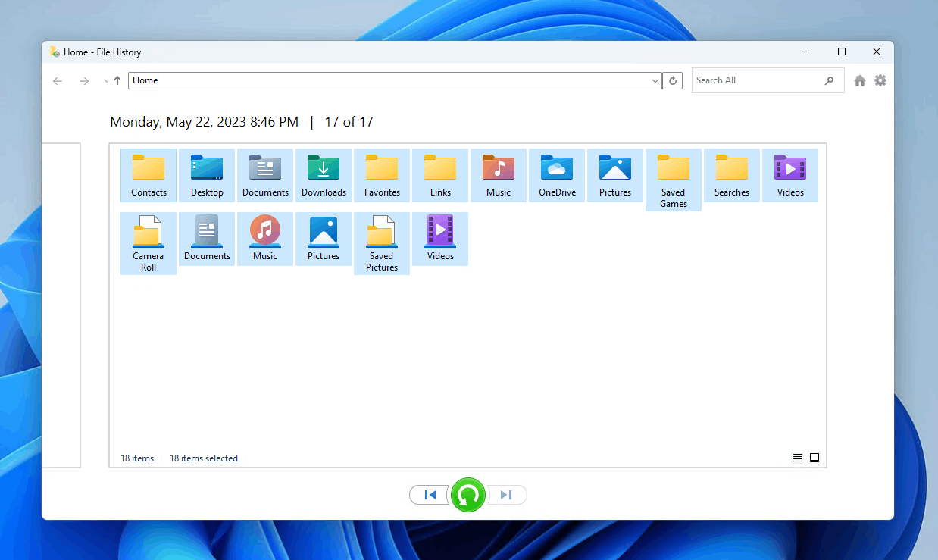Viewport: 938px width, 560px height.
Task: Select the Music library in the second row
Action: (265, 239)
